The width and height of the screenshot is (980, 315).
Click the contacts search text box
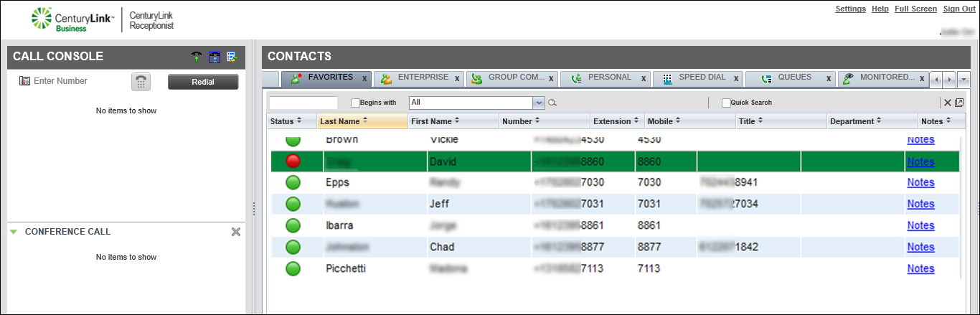pos(303,103)
